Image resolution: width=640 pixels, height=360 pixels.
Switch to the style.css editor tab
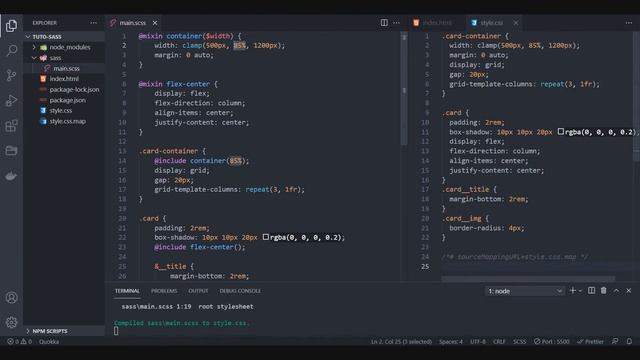491,23
